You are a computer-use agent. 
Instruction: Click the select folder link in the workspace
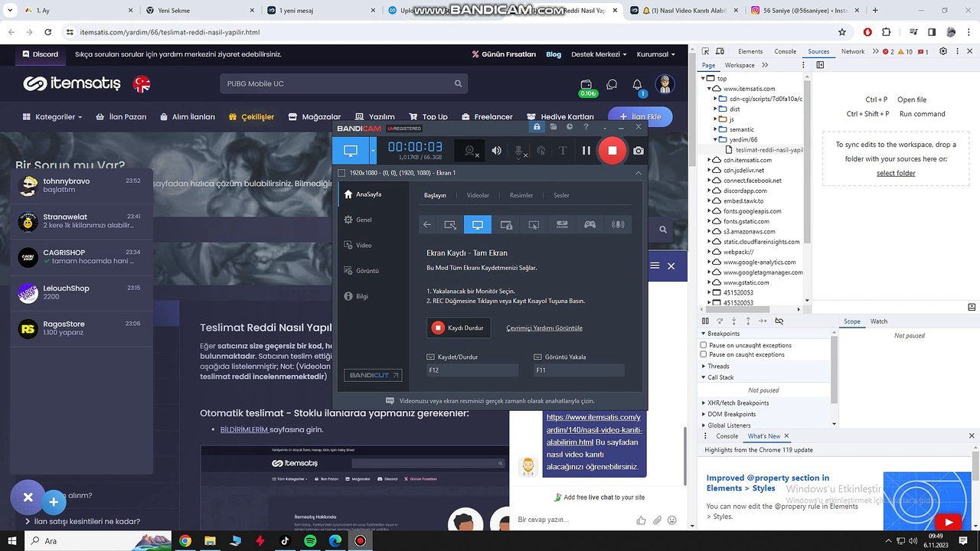tap(896, 173)
